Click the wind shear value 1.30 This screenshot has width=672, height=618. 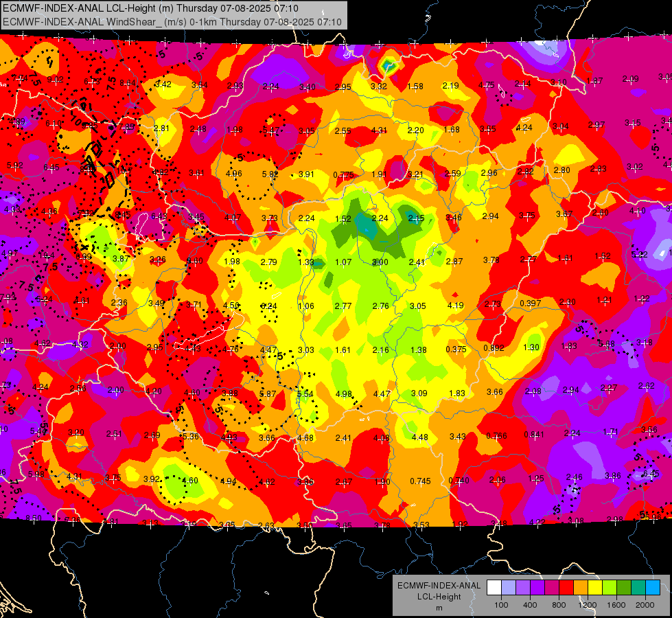click(x=531, y=347)
